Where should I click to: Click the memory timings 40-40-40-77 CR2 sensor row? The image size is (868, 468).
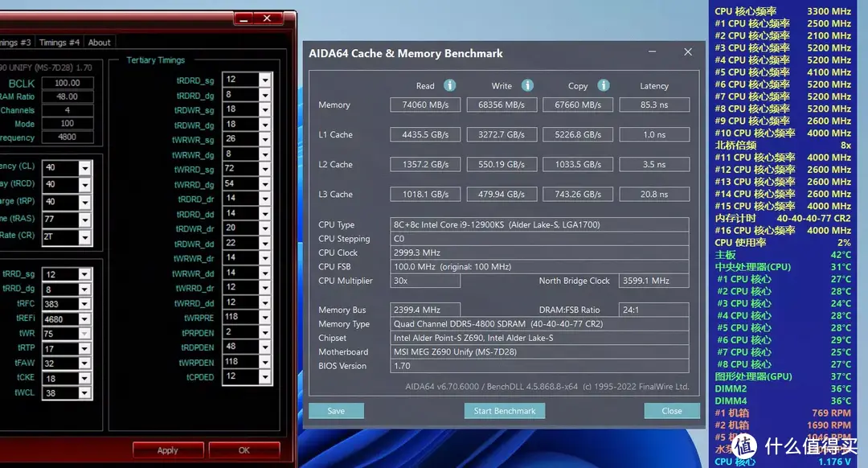point(783,218)
